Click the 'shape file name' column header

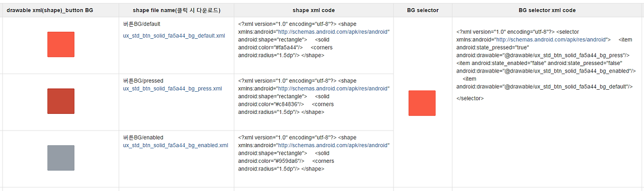pyautogui.click(x=177, y=10)
